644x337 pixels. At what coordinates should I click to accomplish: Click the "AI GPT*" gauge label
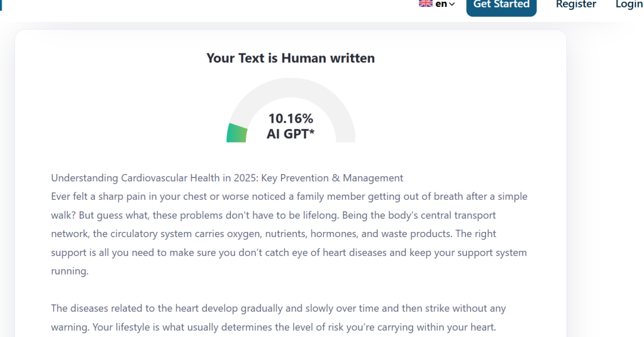coord(291,133)
